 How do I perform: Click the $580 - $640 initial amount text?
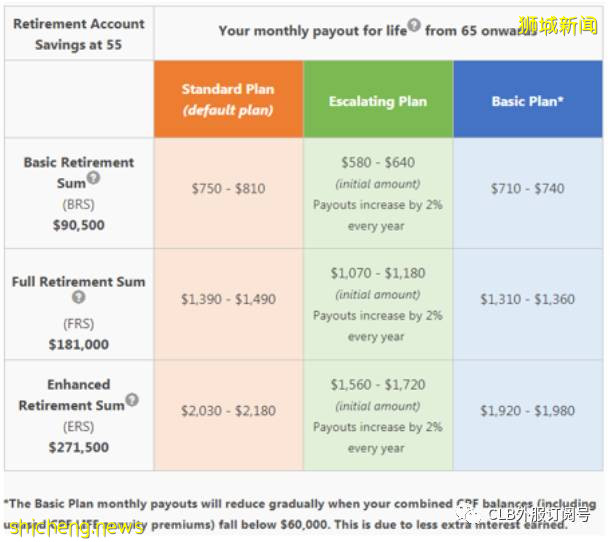coord(377,162)
